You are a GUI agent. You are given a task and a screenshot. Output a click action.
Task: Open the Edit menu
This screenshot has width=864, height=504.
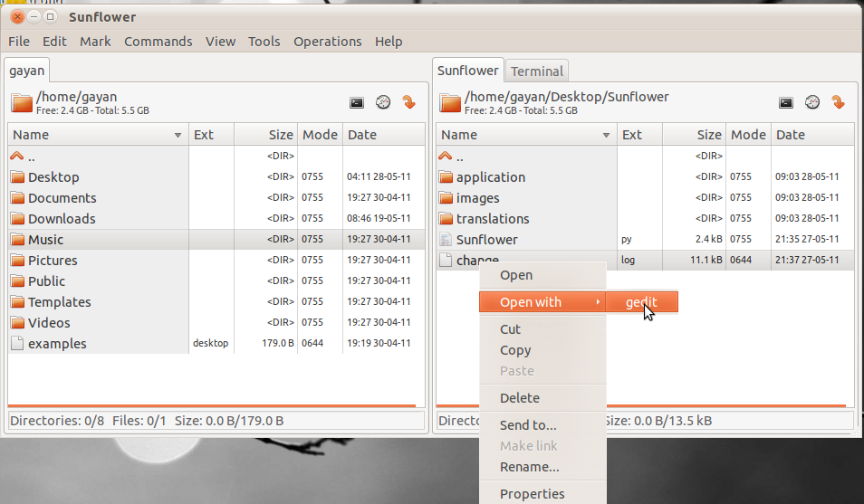tap(54, 42)
